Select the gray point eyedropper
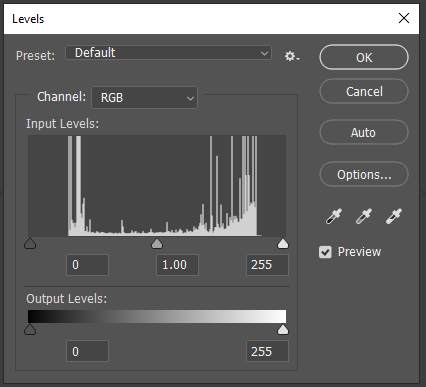Screen dimensions: 426x387 pyautogui.click(x=364, y=216)
